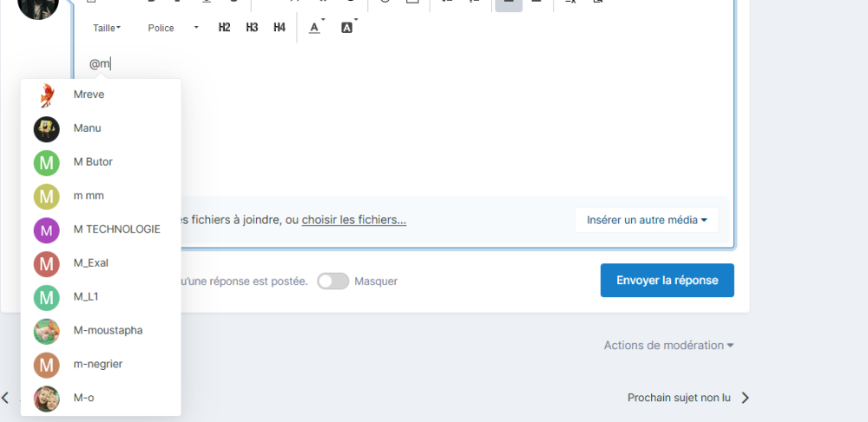Mention M-moustapha user

101,331
